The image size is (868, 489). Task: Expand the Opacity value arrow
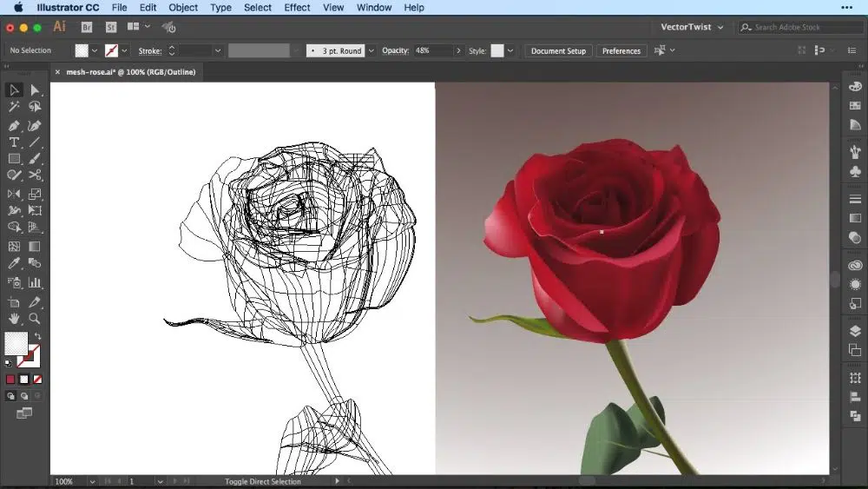[x=458, y=51]
